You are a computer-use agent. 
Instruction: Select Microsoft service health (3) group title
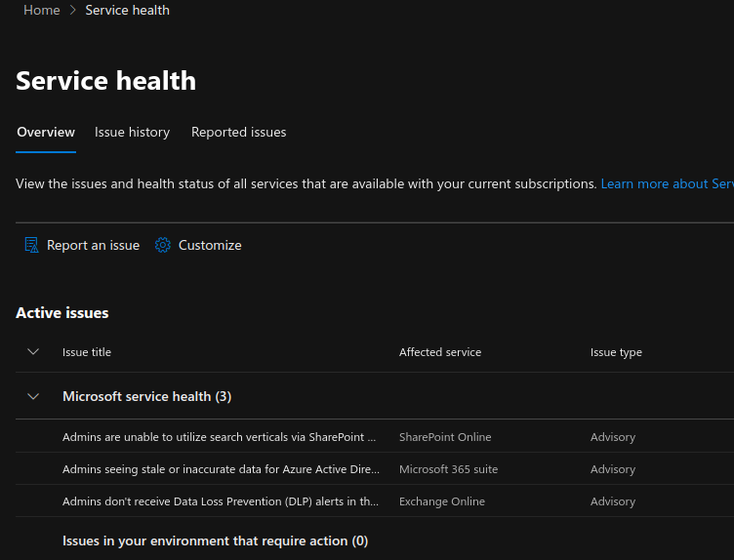tap(147, 397)
